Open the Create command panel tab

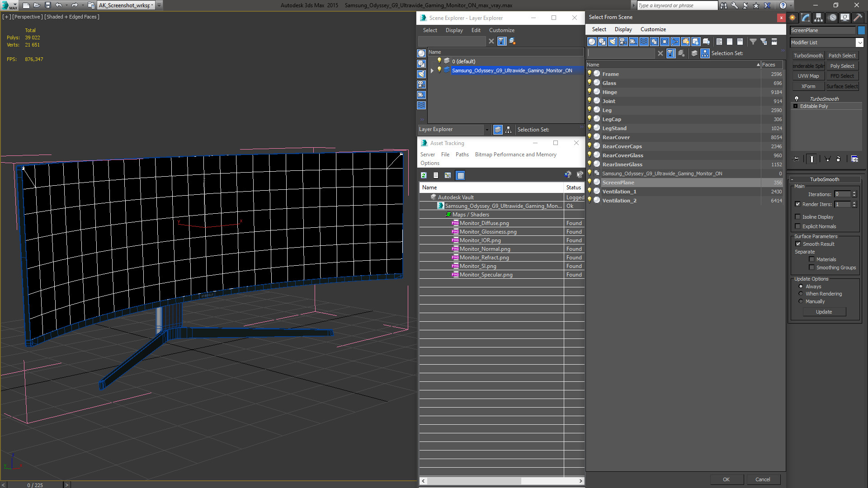(x=793, y=18)
